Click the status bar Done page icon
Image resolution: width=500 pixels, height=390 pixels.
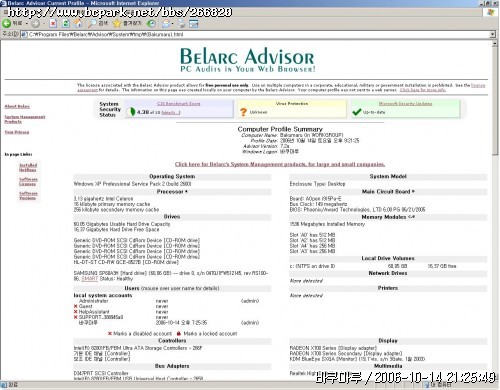tap(3, 385)
